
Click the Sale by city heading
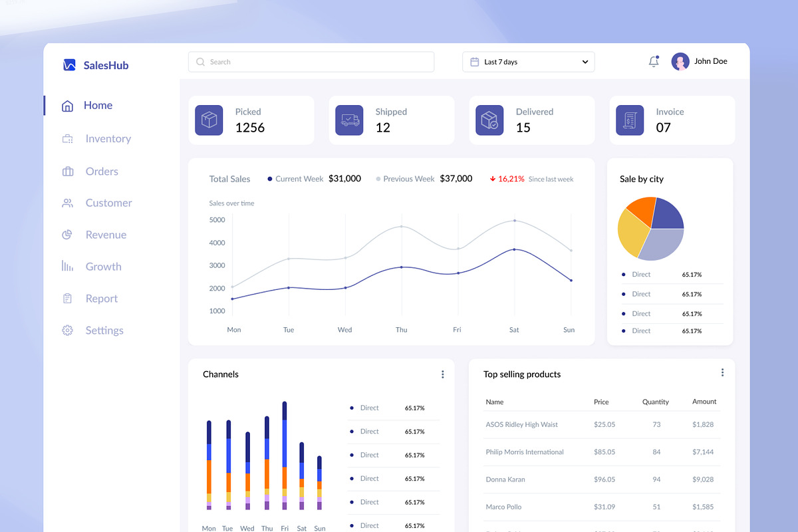642,180
